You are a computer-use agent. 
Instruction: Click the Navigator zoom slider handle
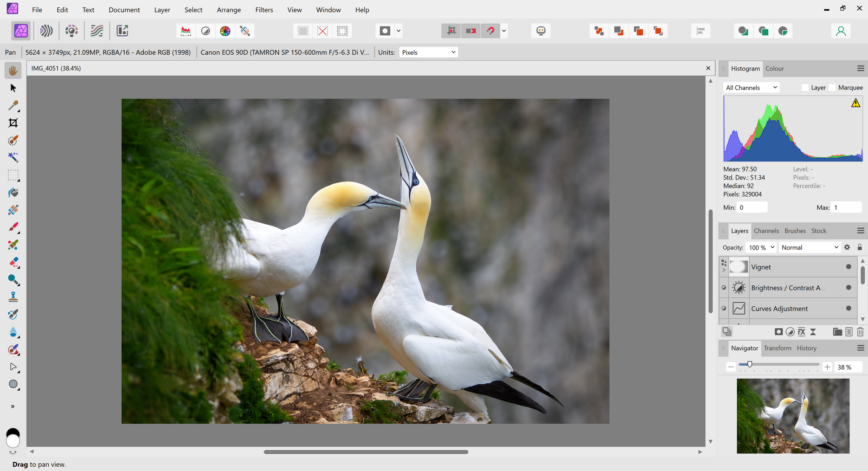point(750,365)
